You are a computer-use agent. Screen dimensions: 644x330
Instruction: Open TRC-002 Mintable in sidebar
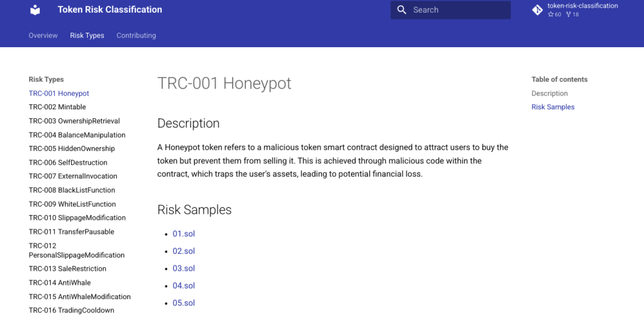point(57,107)
